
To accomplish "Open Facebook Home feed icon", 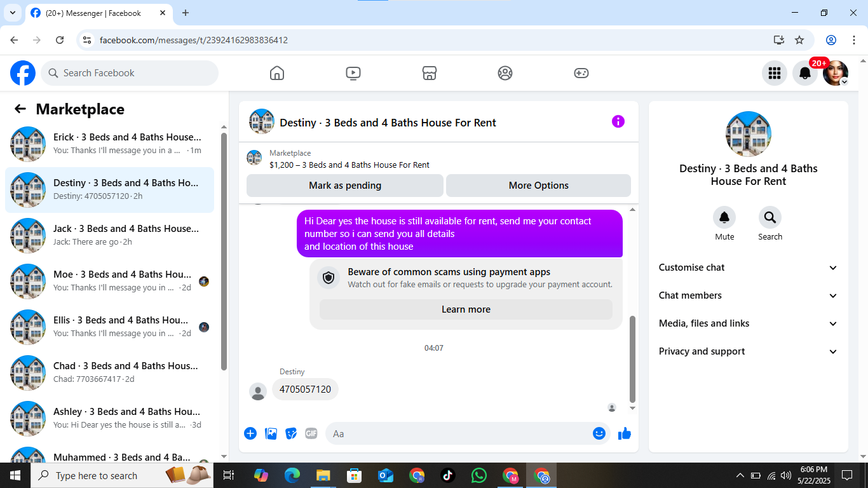I will click(x=277, y=73).
